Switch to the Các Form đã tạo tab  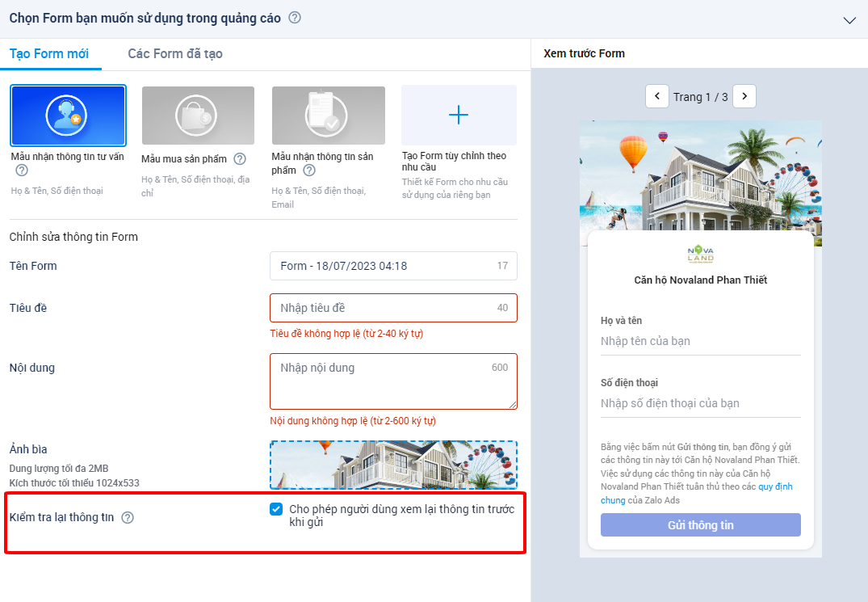coord(174,53)
